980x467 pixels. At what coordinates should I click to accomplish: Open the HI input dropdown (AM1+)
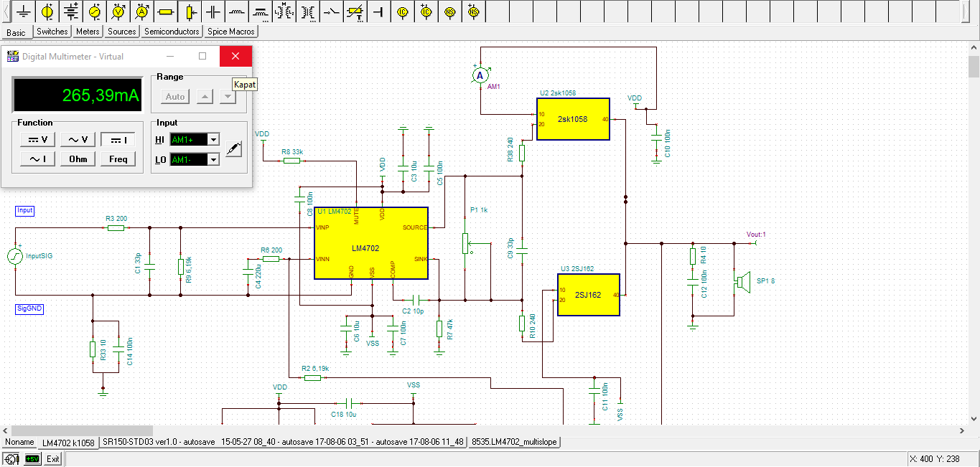coord(213,140)
